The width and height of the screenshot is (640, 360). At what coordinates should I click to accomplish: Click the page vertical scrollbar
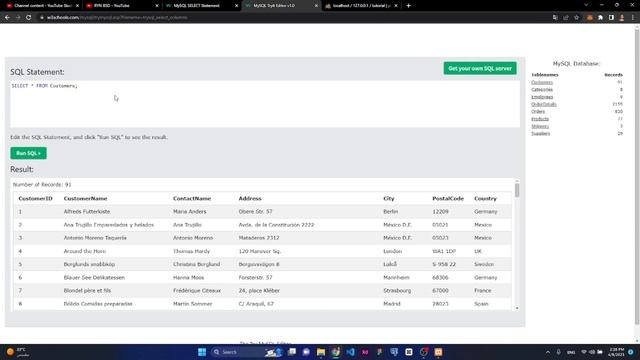(x=637, y=176)
